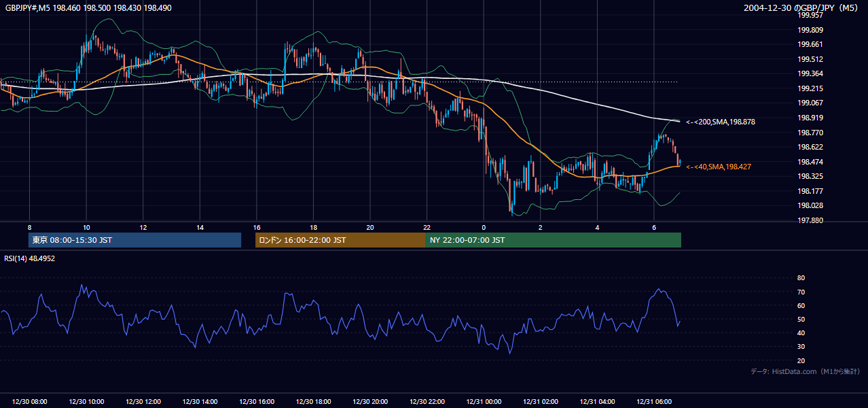This screenshot has width=868, height=408.
Task: Click the 40 SMA label 198.427
Action: click(719, 167)
